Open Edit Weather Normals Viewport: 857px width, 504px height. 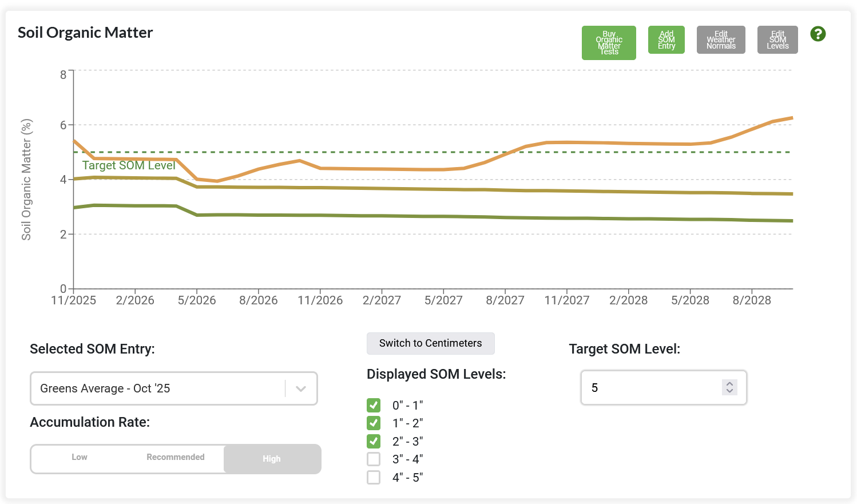[721, 40]
